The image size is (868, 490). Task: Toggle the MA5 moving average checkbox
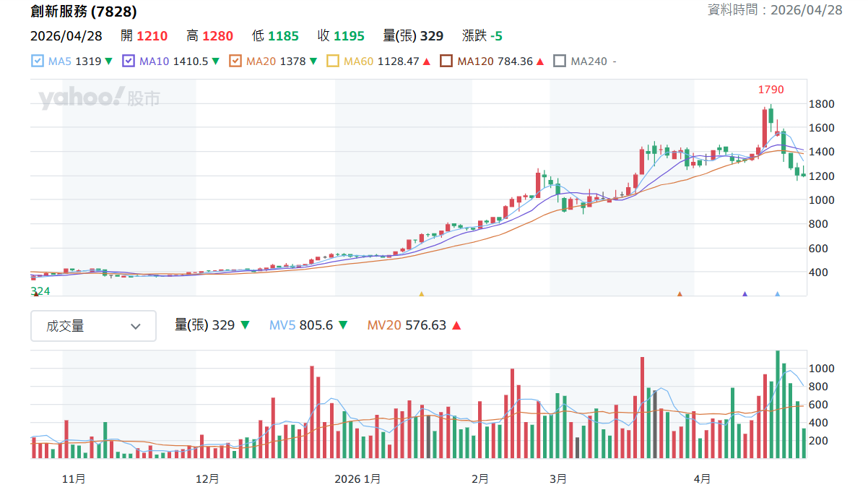38,61
